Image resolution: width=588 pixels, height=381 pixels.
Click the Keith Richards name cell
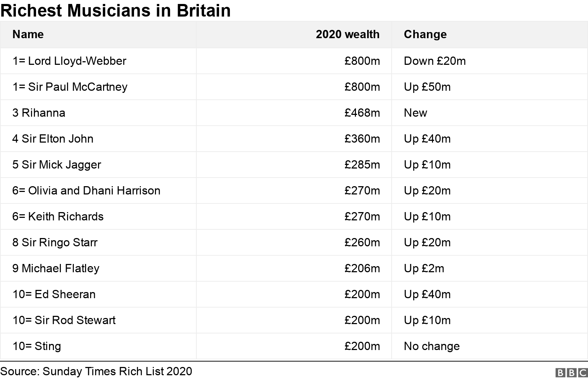point(58,216)
